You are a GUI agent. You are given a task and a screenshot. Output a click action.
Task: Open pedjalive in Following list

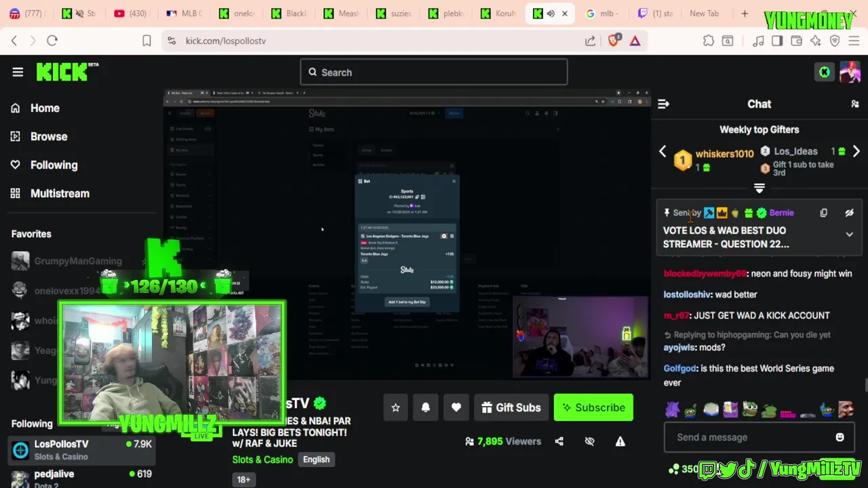[x=81, y=479]
